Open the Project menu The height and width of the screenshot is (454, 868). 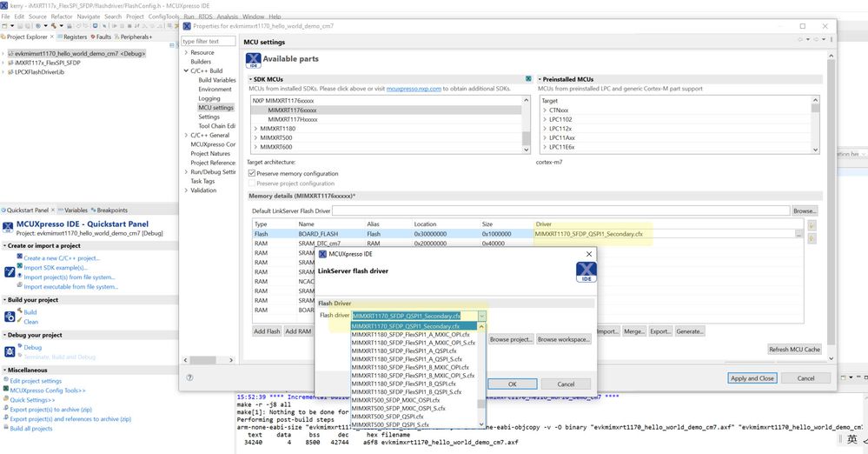click(135, 17)
